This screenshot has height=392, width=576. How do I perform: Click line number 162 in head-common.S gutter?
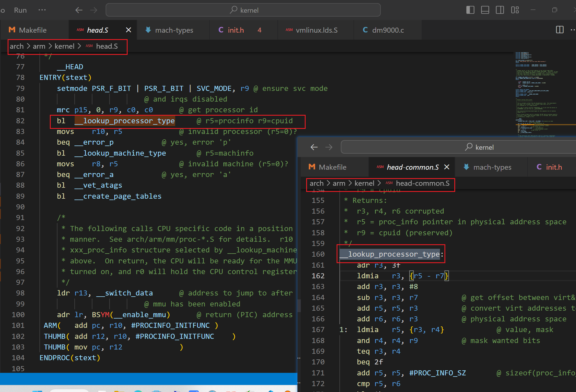(318, 276)
